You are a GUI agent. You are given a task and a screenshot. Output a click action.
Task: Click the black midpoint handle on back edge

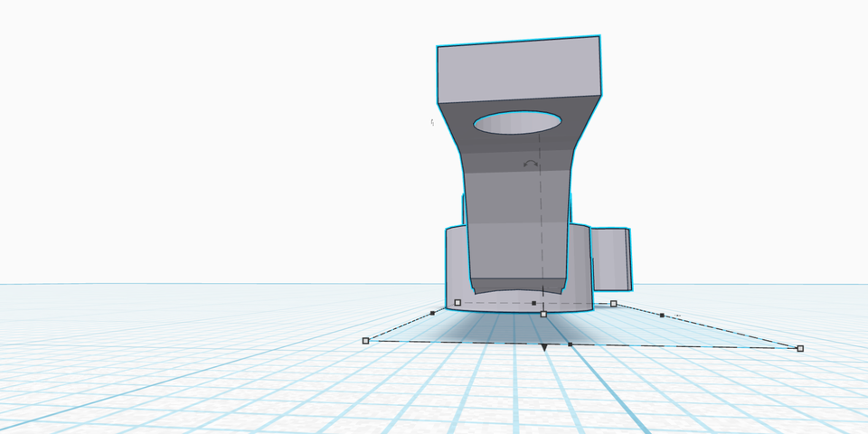click(533, 304)
